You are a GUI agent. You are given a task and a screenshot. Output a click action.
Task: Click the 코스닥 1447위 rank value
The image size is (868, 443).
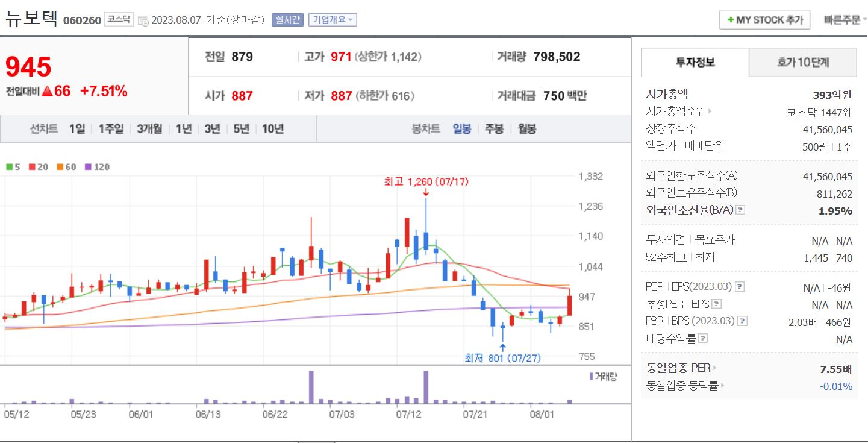point(819,112)
